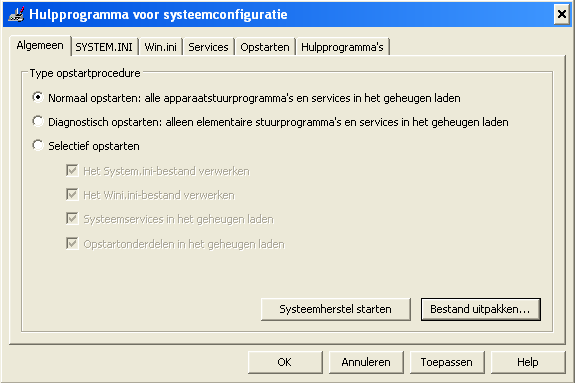Viewport: 575px width, 383px height.
Task: Toggle Opstartonderdelen in het geheugen laden
Action: [x=72, y=244]
